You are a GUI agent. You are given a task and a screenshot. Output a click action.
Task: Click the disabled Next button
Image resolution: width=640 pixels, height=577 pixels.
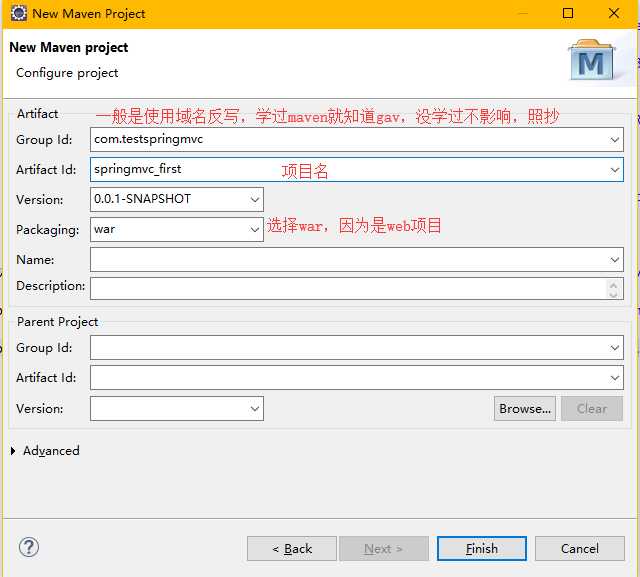click(x=384, y=549)
